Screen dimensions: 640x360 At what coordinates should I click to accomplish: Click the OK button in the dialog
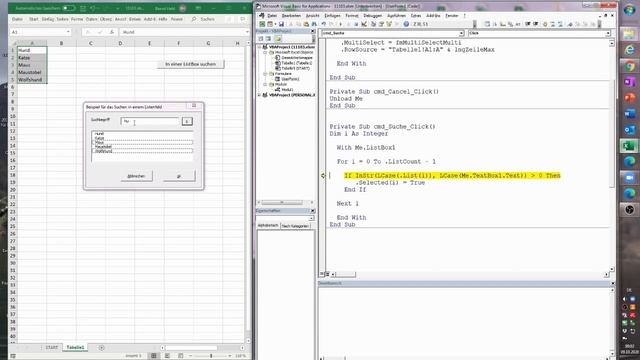pos(179,176)
